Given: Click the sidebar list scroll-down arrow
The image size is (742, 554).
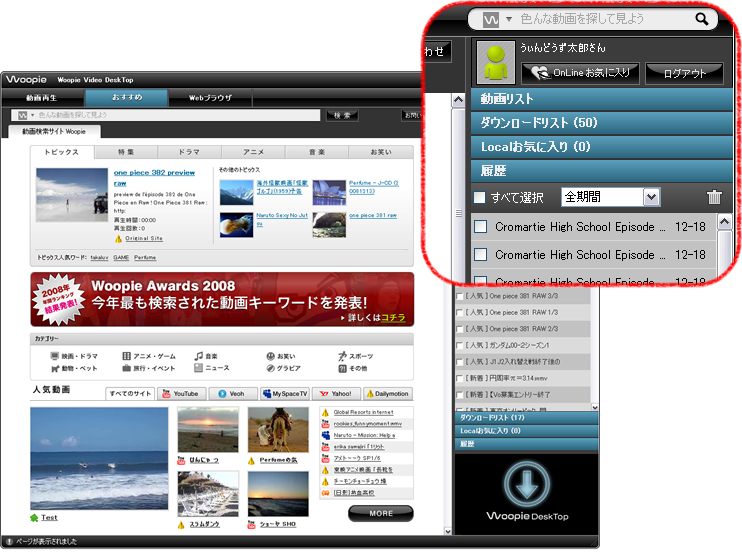Looking at the screenshot, I should click(594, 407).
